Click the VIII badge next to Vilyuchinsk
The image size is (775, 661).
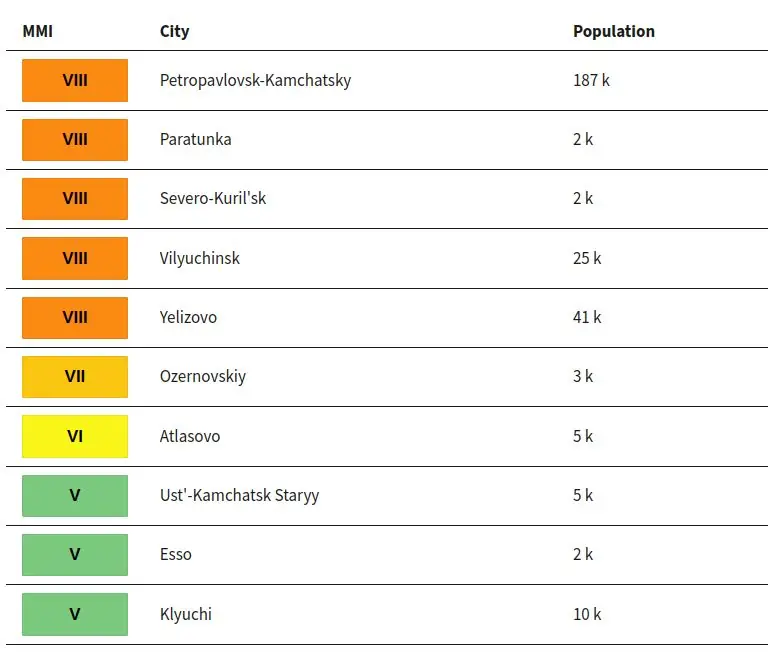75,258
